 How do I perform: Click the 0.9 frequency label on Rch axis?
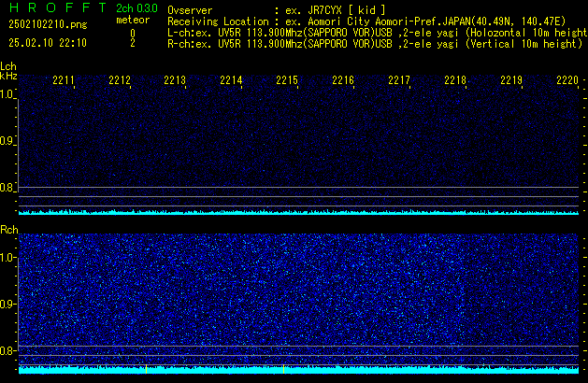pyautogui.click(x=7, y=304)
